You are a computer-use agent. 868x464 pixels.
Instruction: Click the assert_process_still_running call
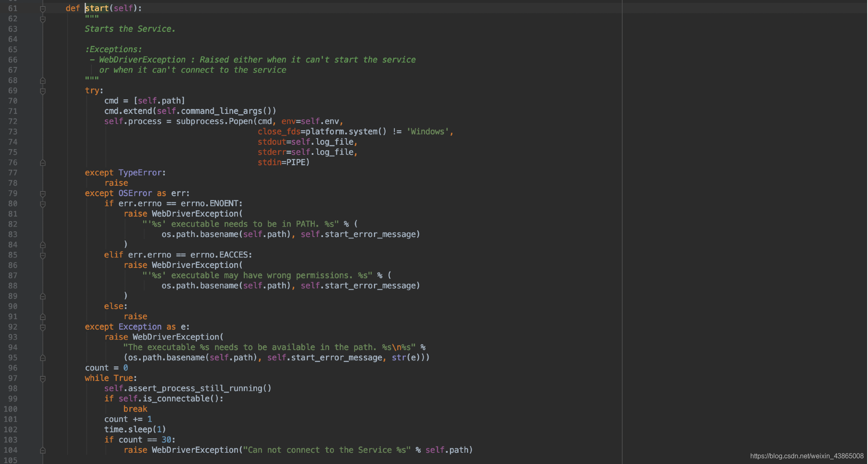coord(195,388)
